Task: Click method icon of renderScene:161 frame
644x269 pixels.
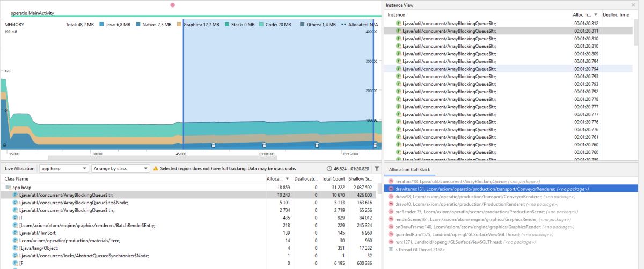Action: [391, 219]
